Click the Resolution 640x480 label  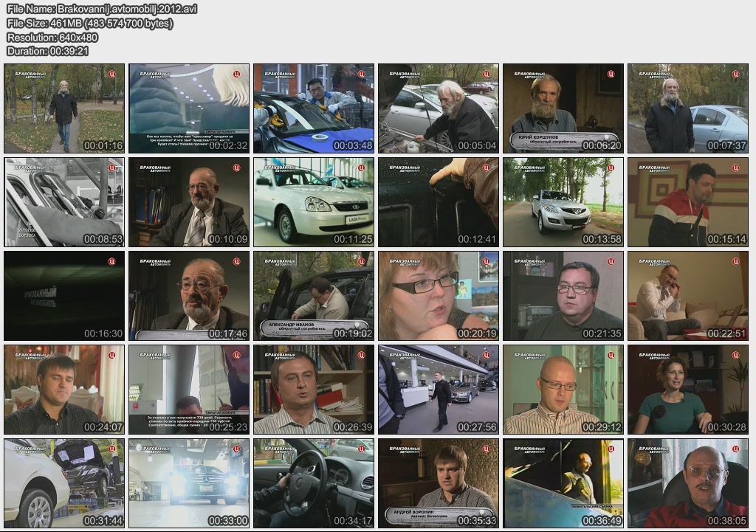(52, 37)
